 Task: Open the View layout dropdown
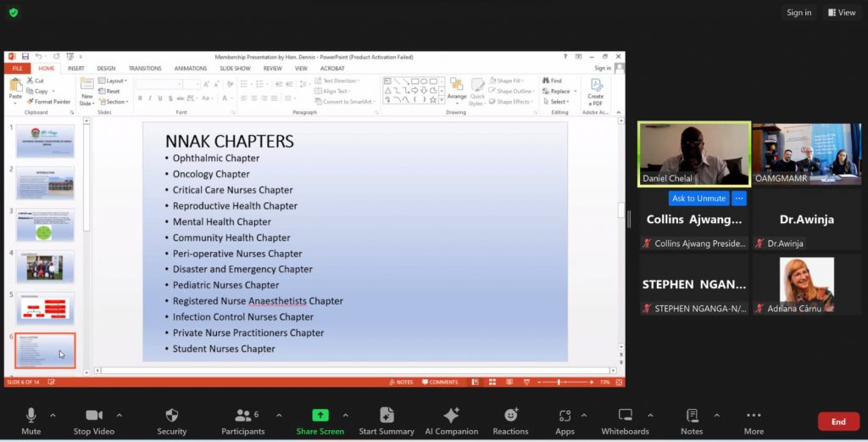[842, 13]
